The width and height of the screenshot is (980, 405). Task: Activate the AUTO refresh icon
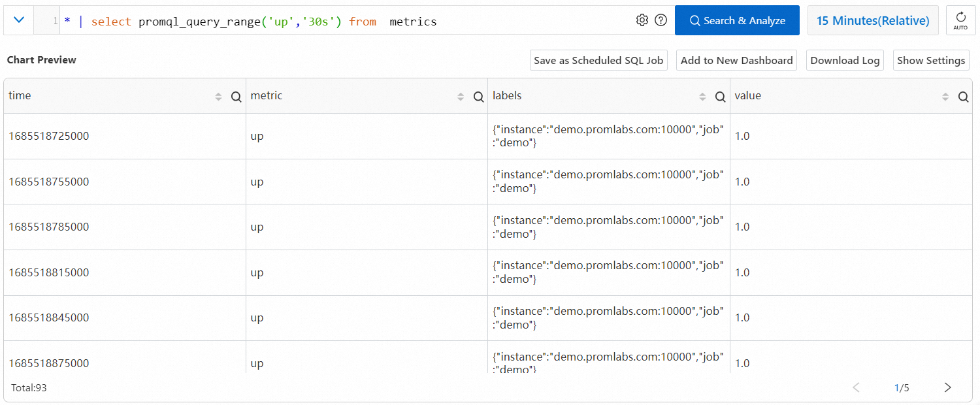[x=960, y=20]
